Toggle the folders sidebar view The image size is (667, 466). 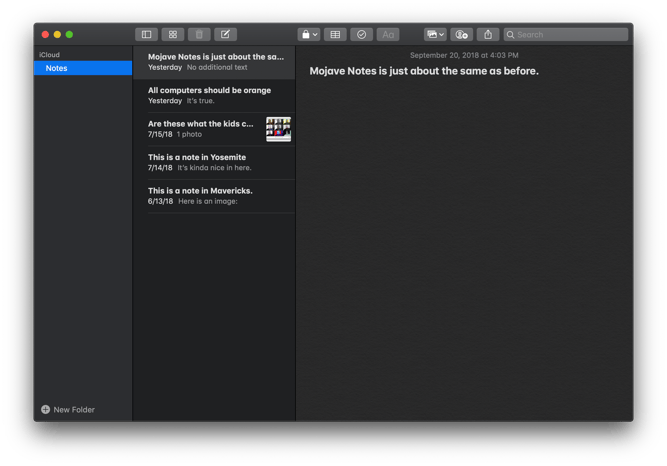point(146,34)
